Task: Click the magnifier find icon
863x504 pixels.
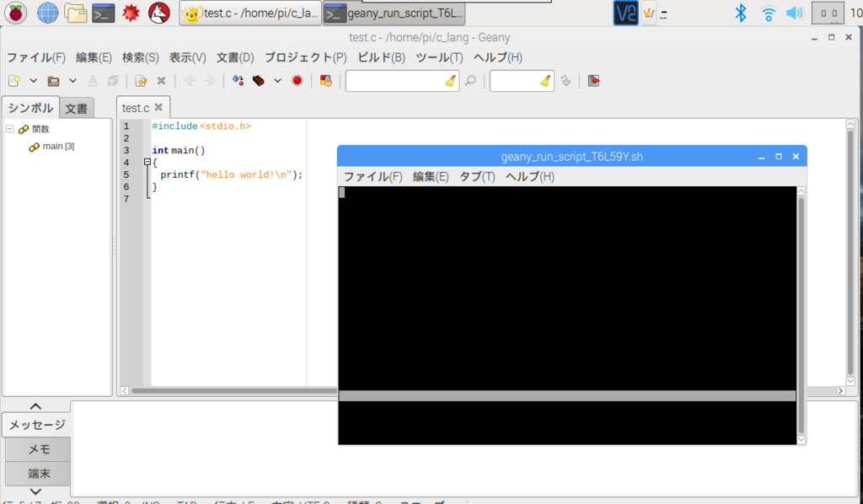Action: tap(470, 81)
